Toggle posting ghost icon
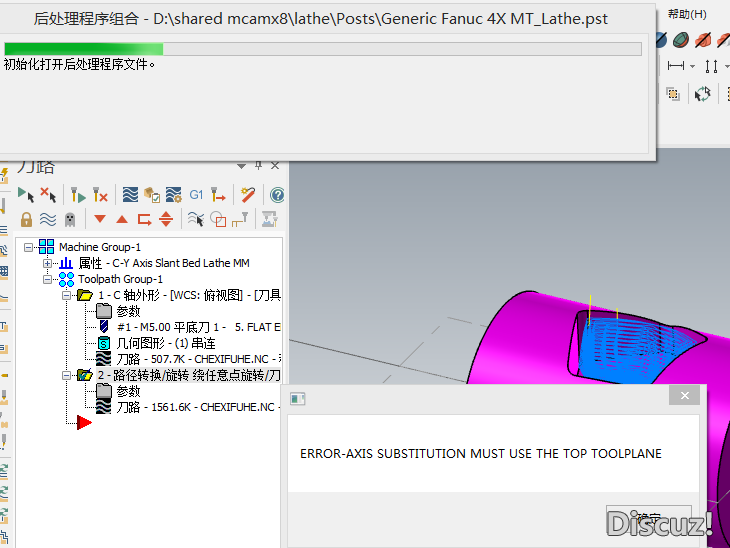730x548 pixels. coord(70,219)
